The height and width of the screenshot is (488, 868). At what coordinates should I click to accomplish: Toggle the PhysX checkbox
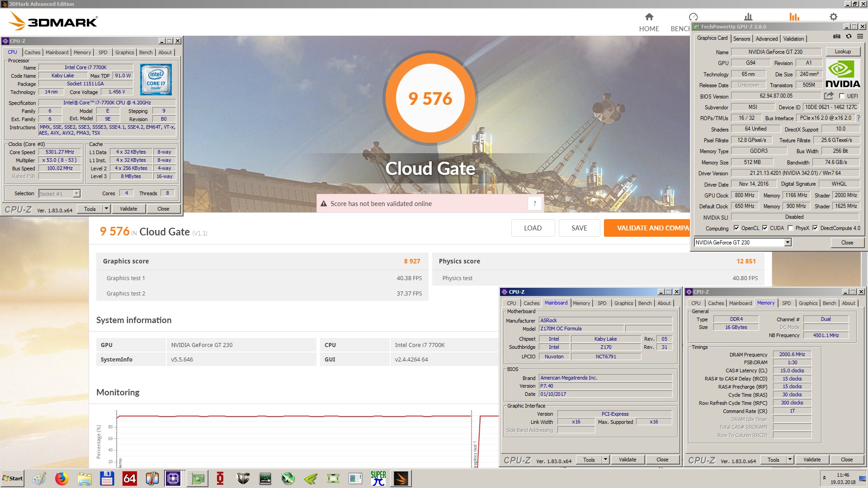[790, 228]
